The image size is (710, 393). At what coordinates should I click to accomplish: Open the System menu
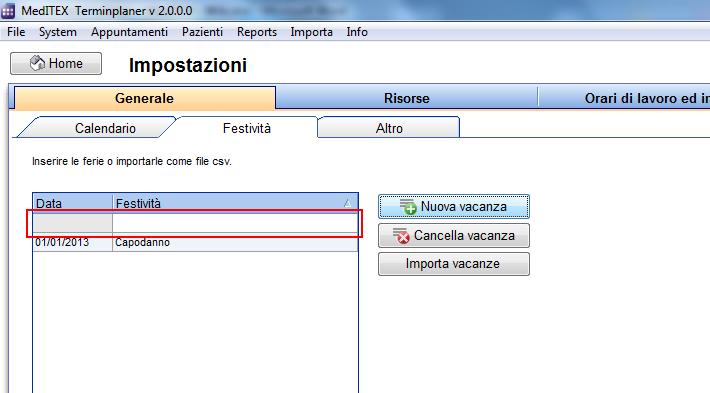pos(58,32)
